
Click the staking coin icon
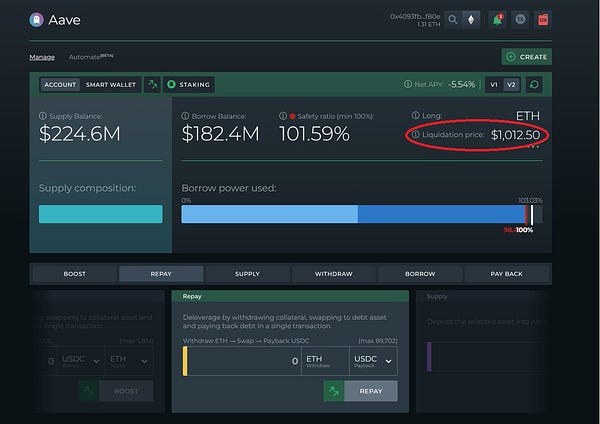click(171, 84)
